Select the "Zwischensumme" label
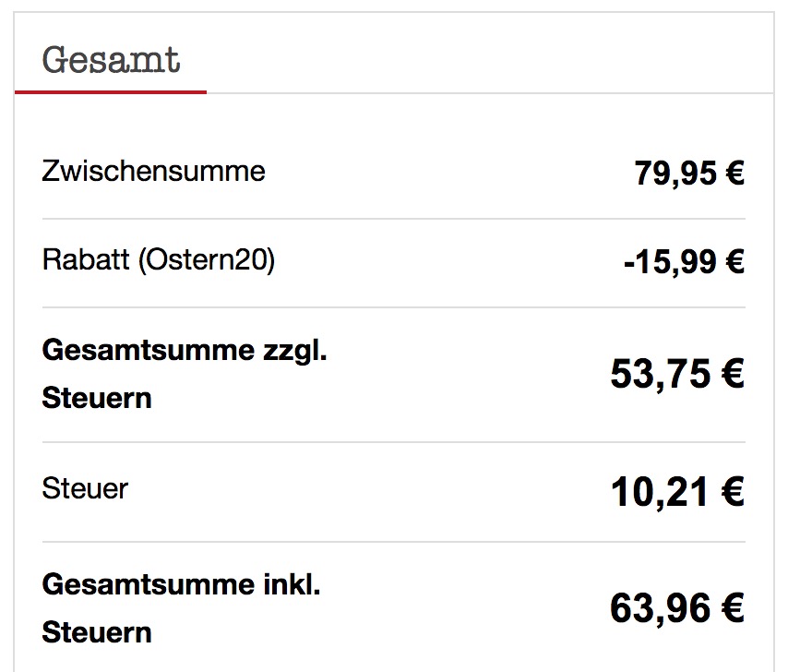The image size is (788, 672). click(153, 171)
